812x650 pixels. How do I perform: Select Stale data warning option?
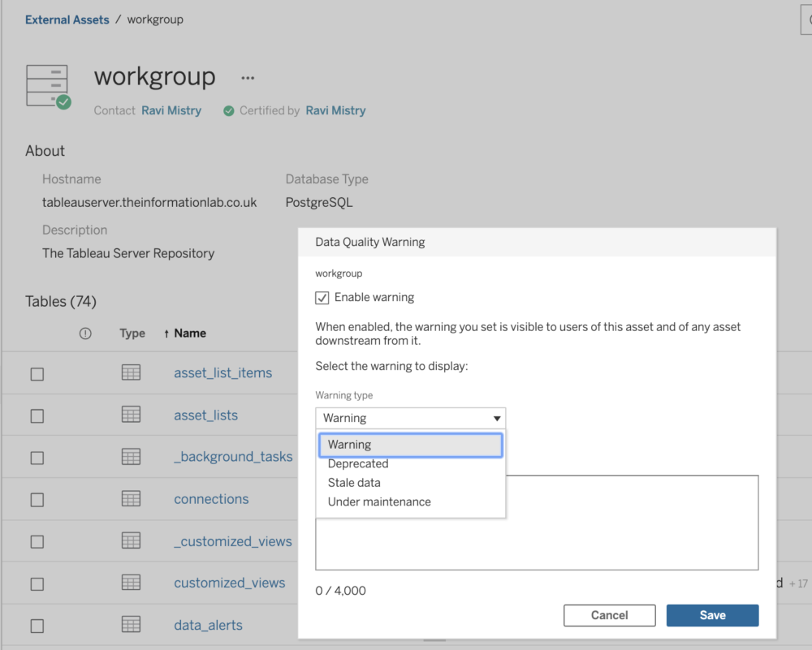354,483
